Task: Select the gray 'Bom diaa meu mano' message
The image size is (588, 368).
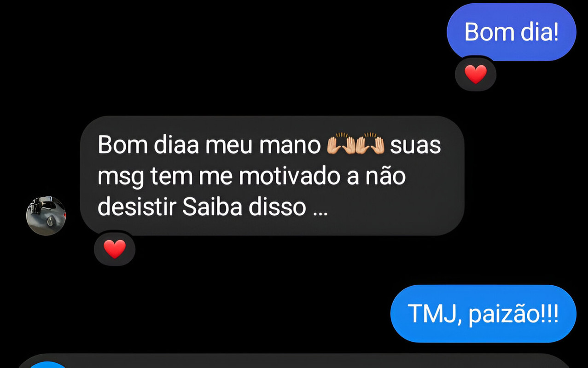Action: click(272, 176)
